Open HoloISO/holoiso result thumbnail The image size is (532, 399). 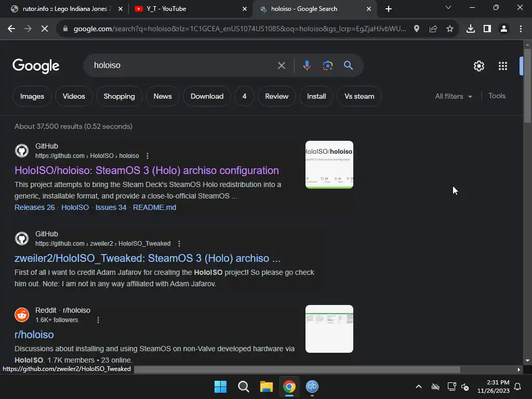[x=329, y=165]
